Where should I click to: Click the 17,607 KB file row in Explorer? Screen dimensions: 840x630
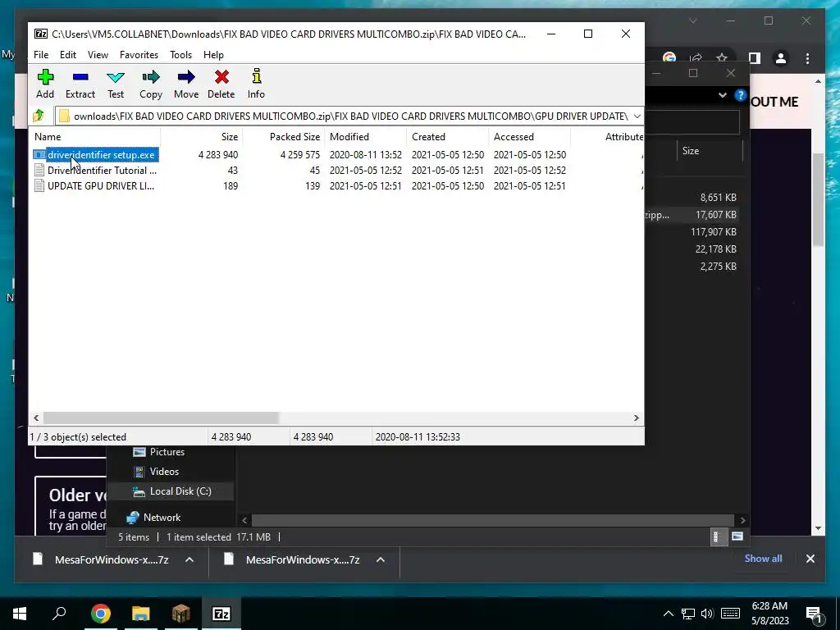pos(691,215)
